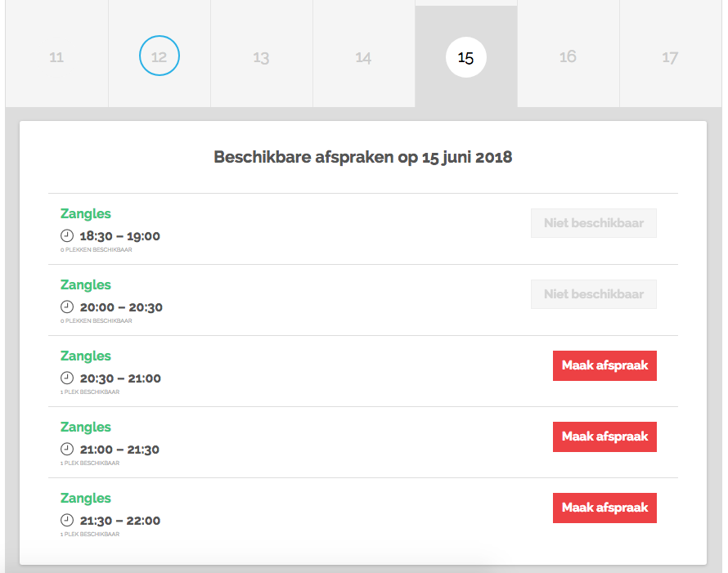Make appointment for 21:30 – 22:00 lesson
The width and height of the screenshot is (728, 573).
click(604, 508)
